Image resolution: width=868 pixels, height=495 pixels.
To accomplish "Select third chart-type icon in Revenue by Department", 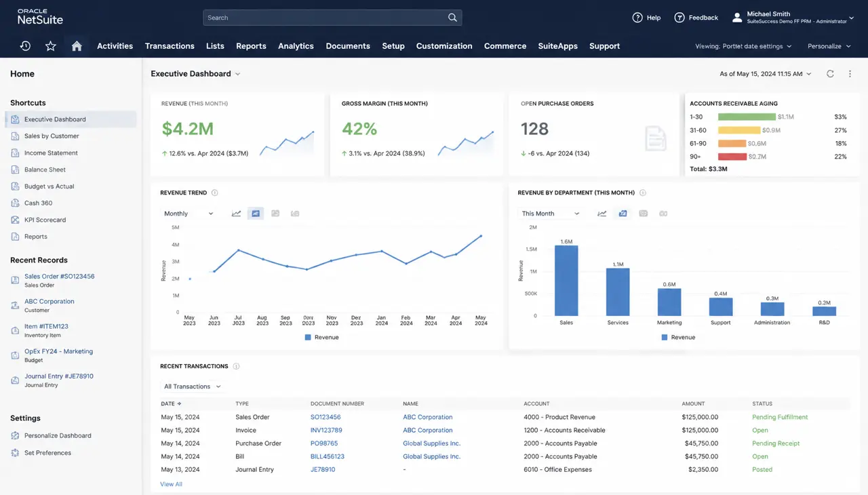I will [x=644, y=214].
